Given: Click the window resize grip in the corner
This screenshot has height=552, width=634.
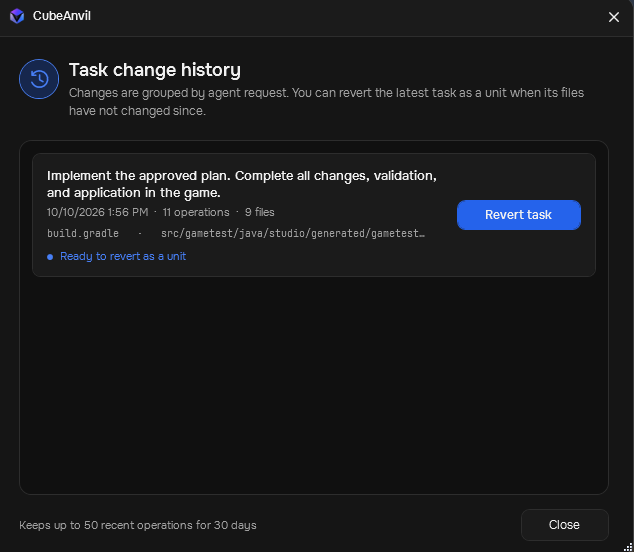Looking at the screenshot, I should point(628,546).
